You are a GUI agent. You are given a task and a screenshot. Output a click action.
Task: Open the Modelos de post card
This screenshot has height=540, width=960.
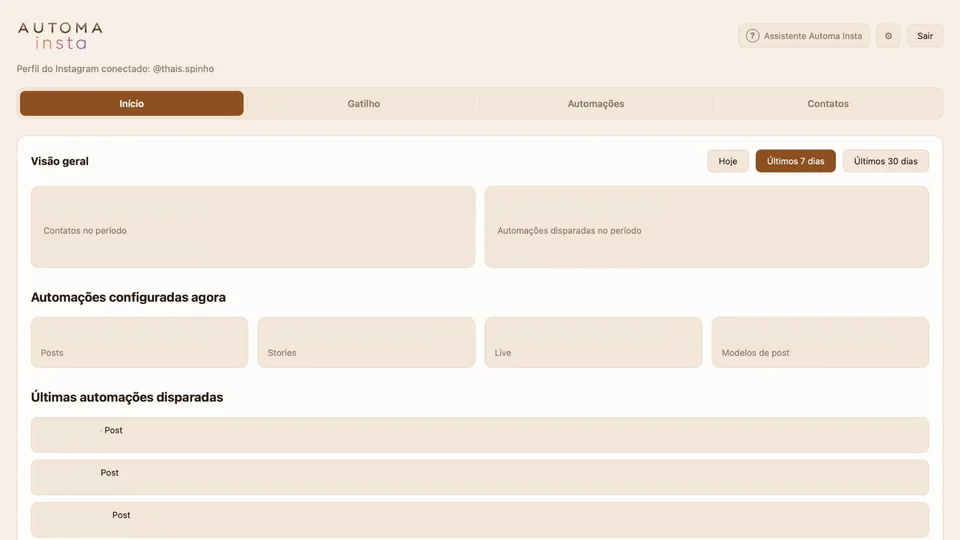[x=820, y=342]
